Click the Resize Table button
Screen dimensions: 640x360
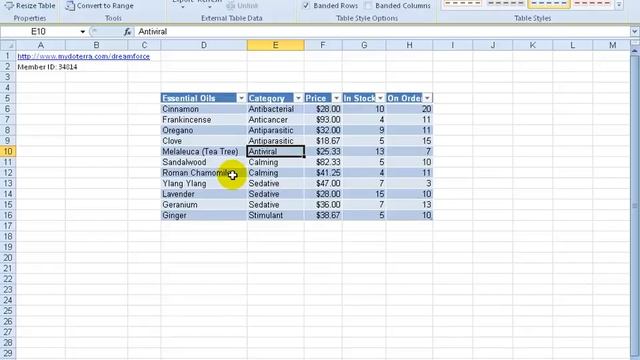tap(31, 6)
